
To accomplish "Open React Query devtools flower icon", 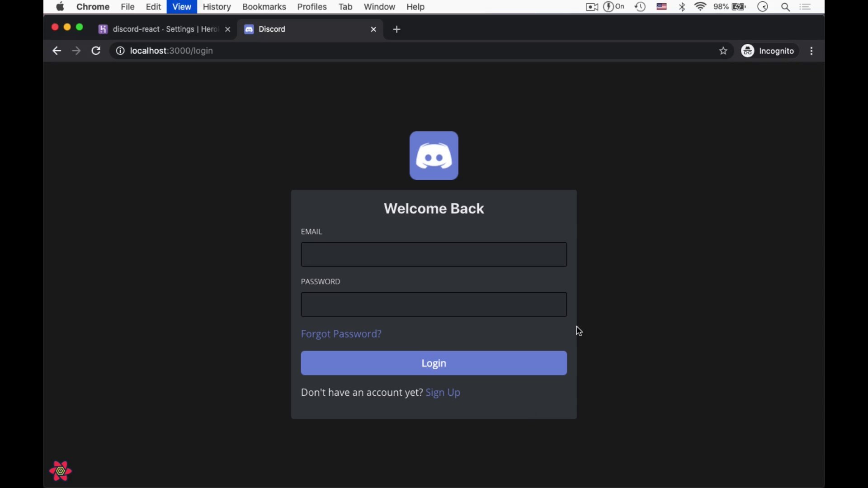I will tap(61, 471).
